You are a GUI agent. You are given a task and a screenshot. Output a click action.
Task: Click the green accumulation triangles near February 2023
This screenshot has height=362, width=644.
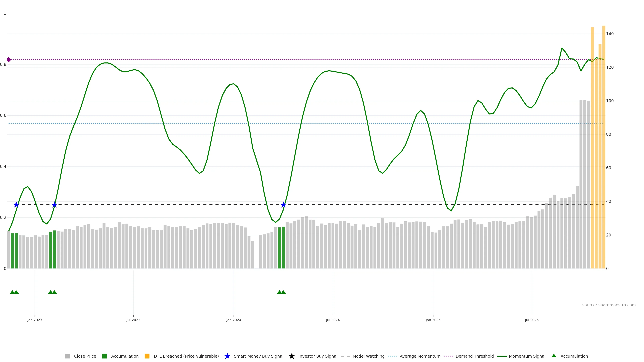pyautogui.click(x=52, y=292)
